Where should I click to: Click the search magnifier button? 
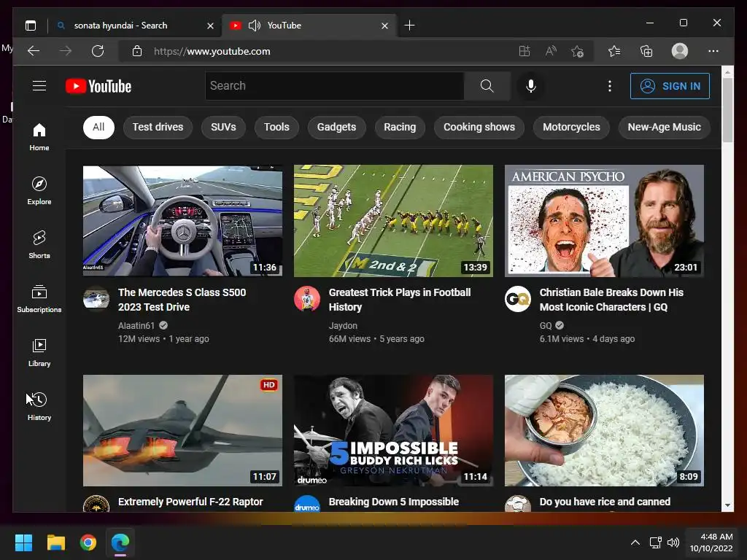[x=487, y=86]
